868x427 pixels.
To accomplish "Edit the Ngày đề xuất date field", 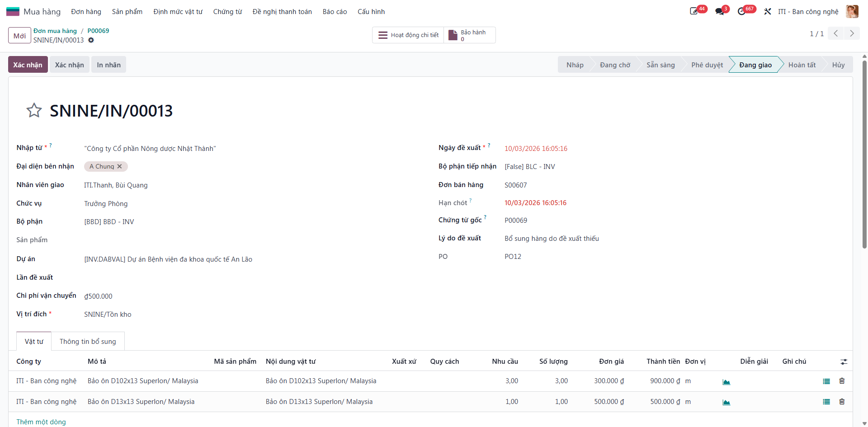I will pos(536,148).
